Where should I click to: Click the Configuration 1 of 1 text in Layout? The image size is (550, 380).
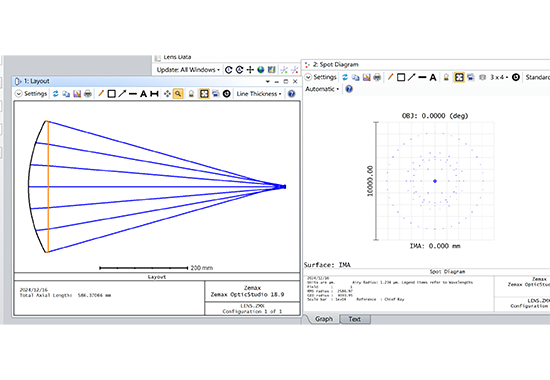point(252,311)
